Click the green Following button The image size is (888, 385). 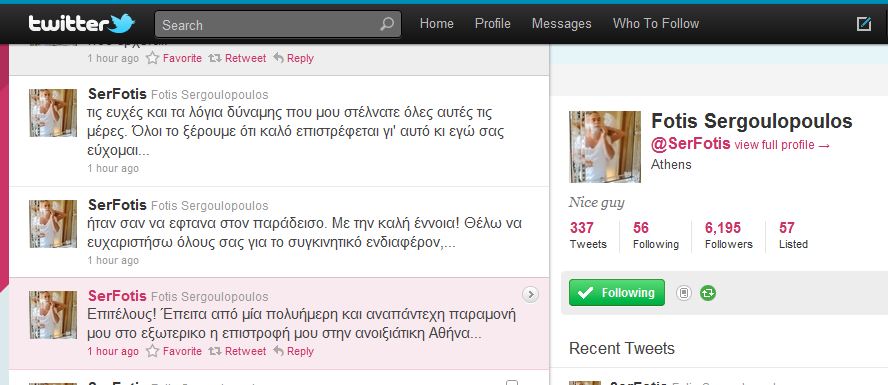(x=617, y=293)
